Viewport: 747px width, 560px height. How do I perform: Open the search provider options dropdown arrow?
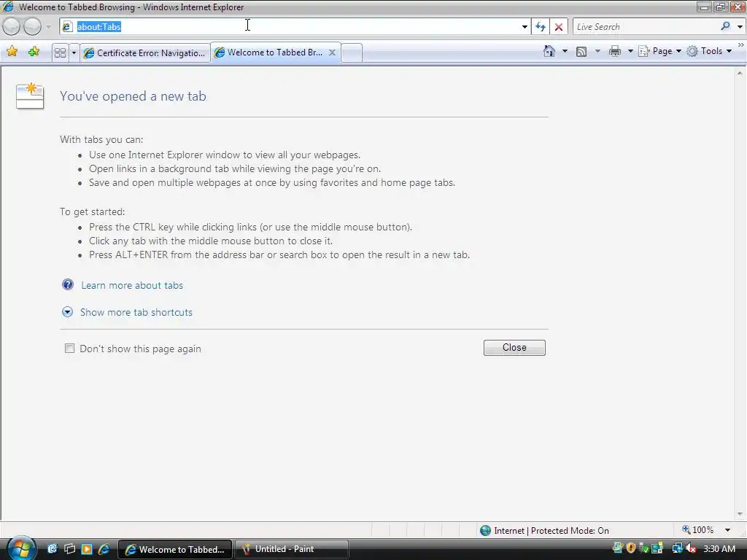pyautogui.click(x=740, y=27)
